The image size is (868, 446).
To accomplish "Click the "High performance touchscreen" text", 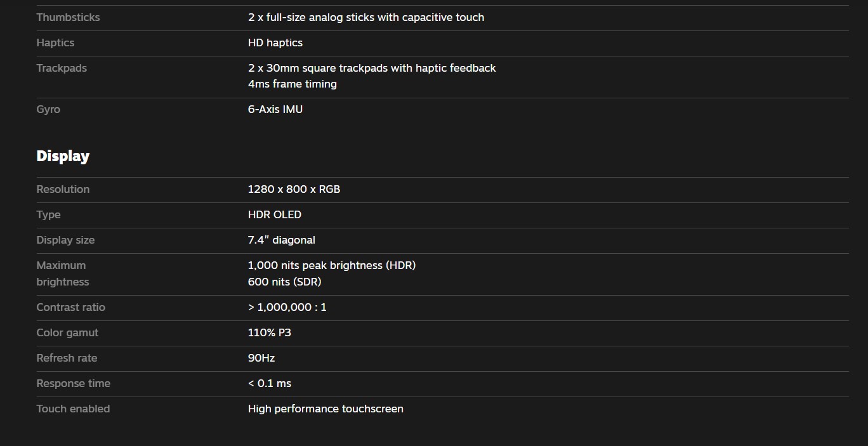I will tap(325, 409).
